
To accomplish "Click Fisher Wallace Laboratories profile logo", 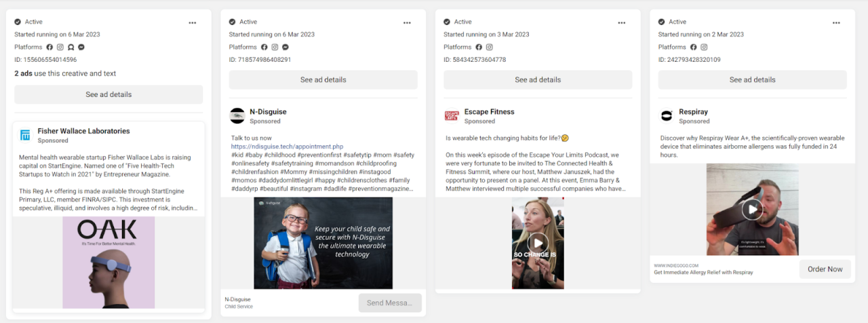I will (25, 135).
